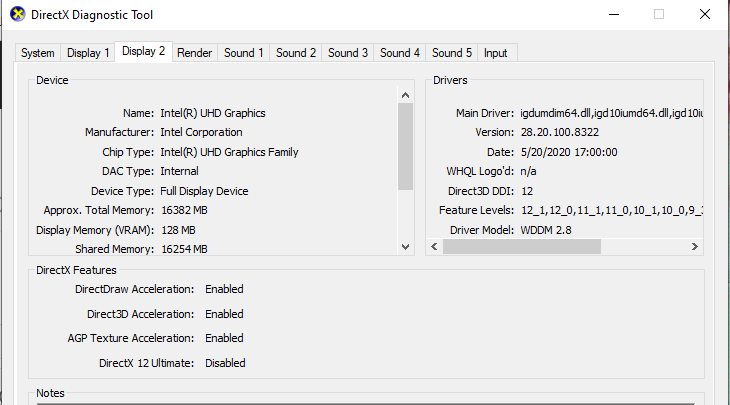730x405 pixels.
Task: Open the Display 1 tab
Action: (88, 53)
